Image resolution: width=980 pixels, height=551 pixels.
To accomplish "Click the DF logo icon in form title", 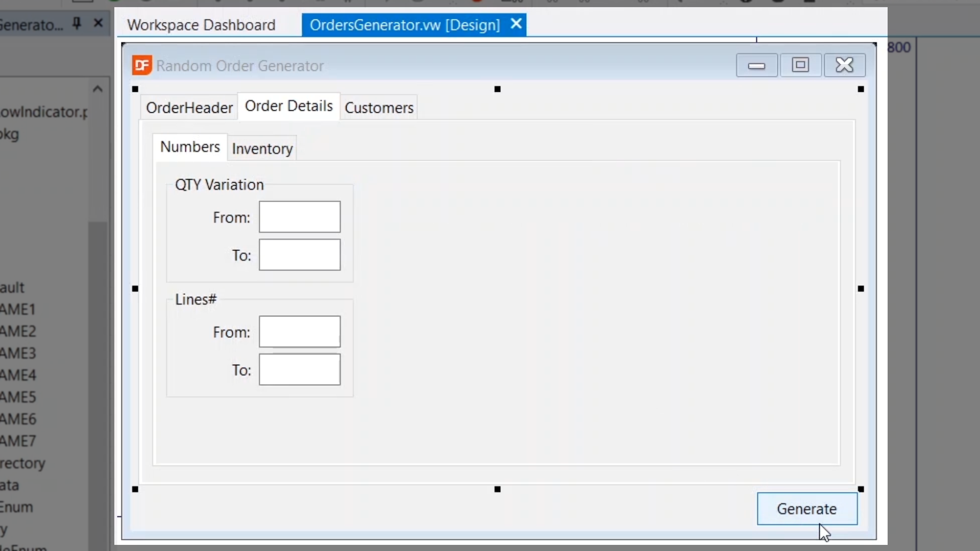I will [142, 65].
